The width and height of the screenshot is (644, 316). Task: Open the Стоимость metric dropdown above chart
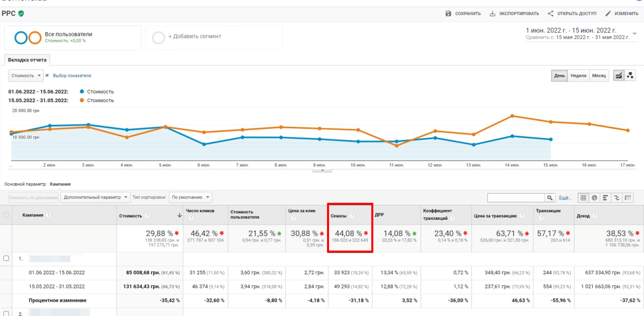pyautogui.click(x=26, y=75)
